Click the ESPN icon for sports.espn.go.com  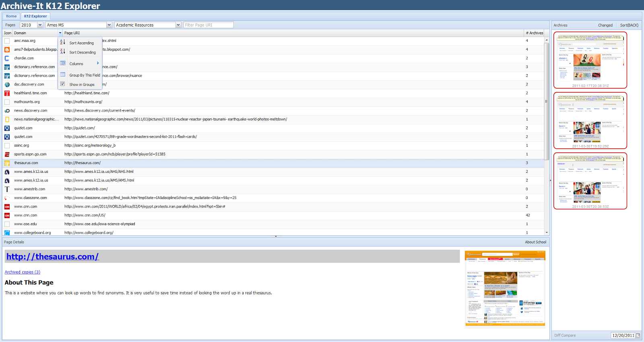pyautogui.click(x=7, y=154)
